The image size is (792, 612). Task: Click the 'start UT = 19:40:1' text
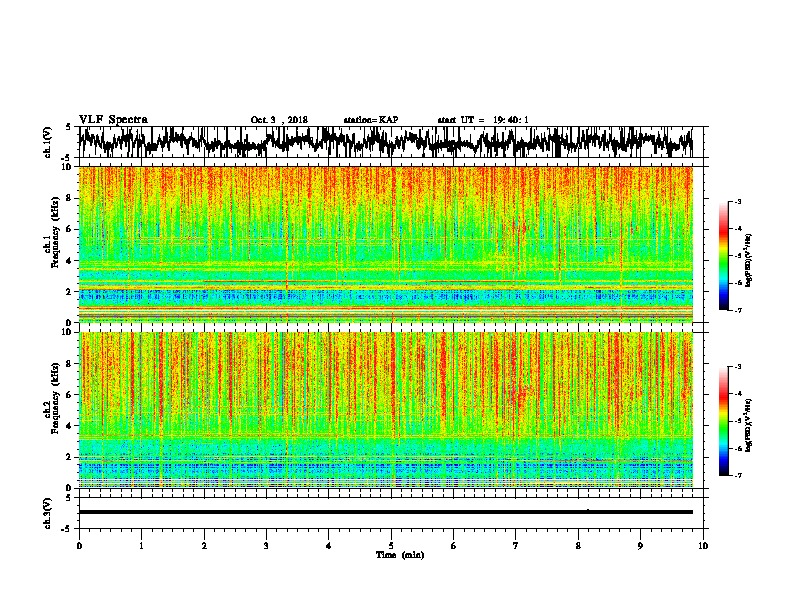click(483, 120)
